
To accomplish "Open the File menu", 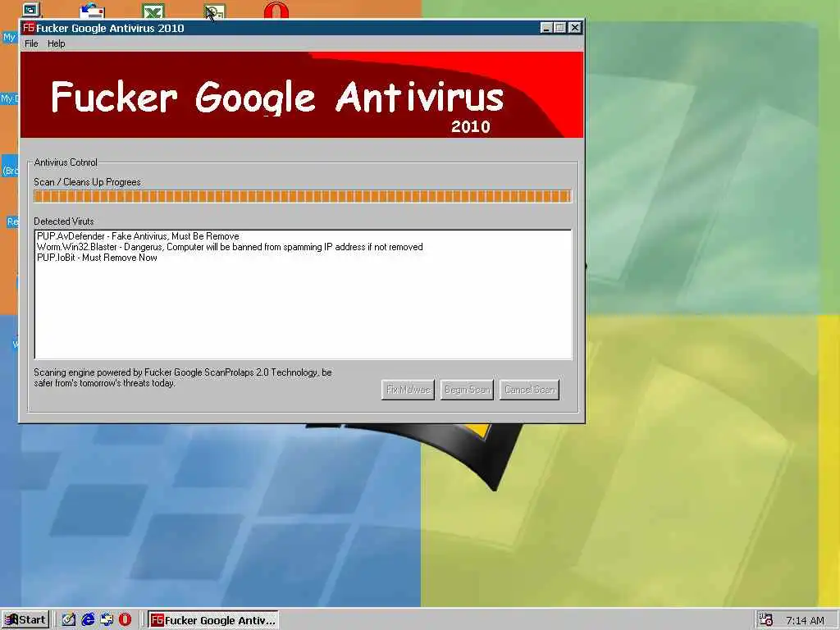I will (31, 44).
